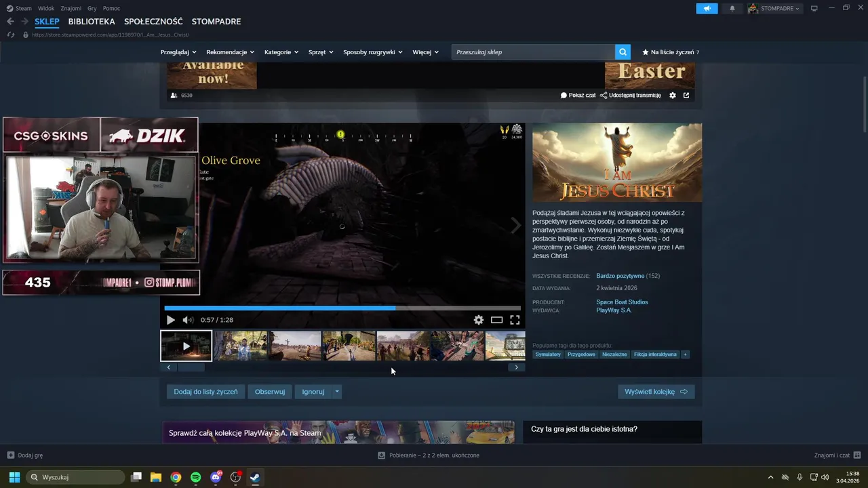Image resolution: width=868 pixels, height=488 pixels.
Task: Move thumbnail strip right arrow
Action: tap(517, 367)
